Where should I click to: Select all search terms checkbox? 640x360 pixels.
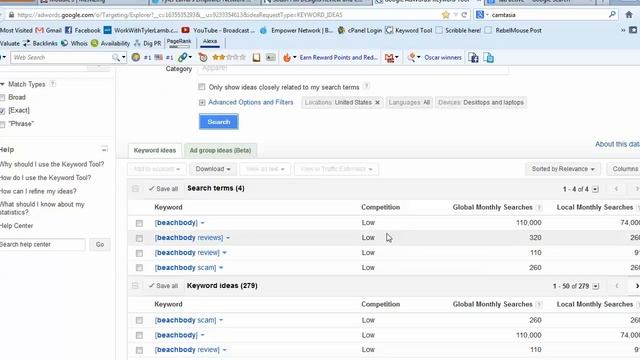pos(135,189)
